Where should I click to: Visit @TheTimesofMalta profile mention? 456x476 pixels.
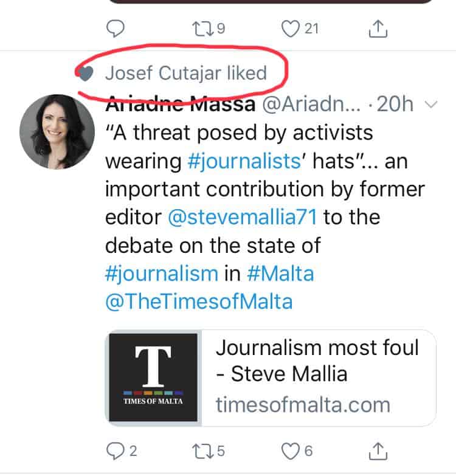pos(198,301)
